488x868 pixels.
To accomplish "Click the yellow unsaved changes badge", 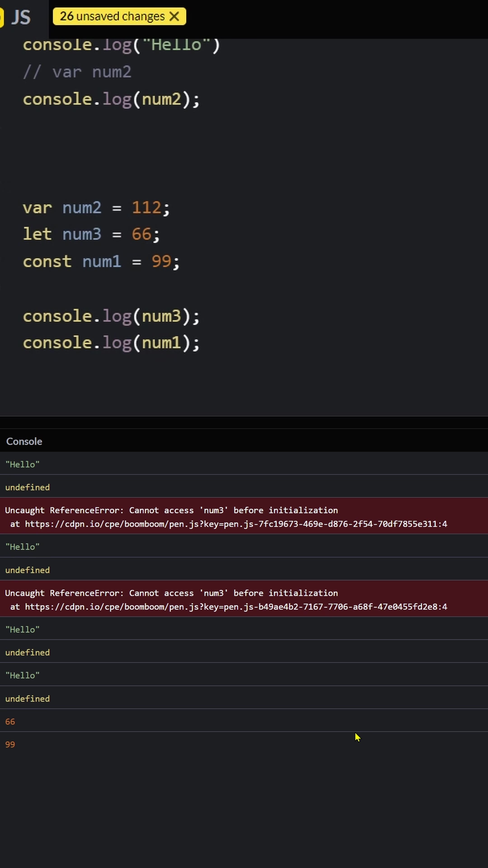I will tap(111, 16).
